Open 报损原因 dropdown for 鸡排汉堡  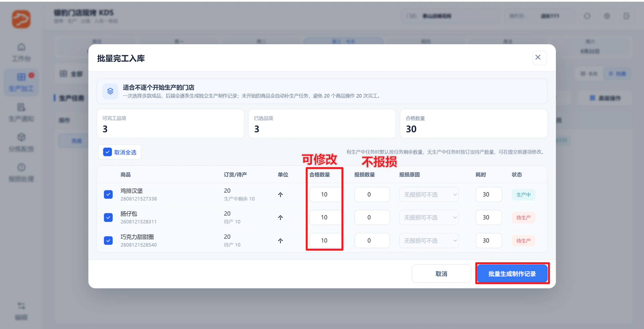tap(429, 195)
